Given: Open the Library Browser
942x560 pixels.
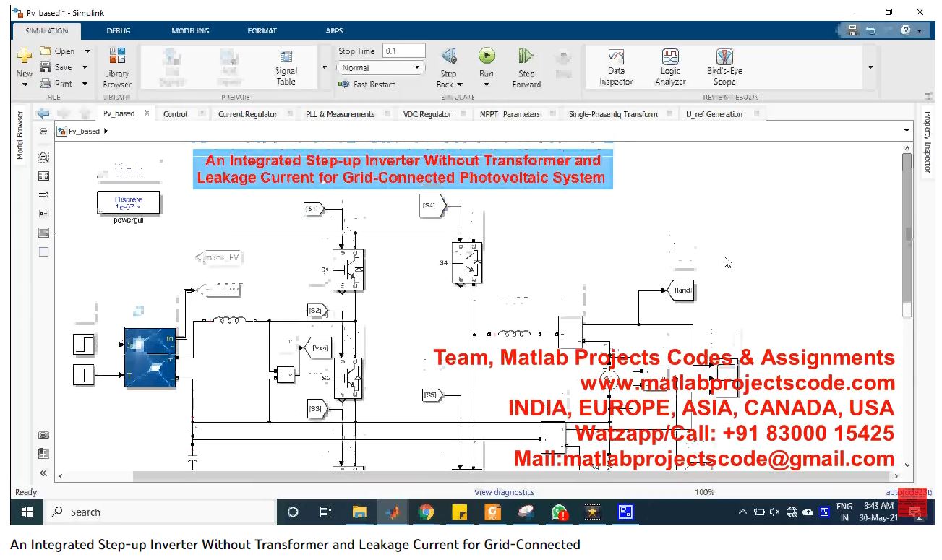Looking at the screenshot, I should [116, 67].
